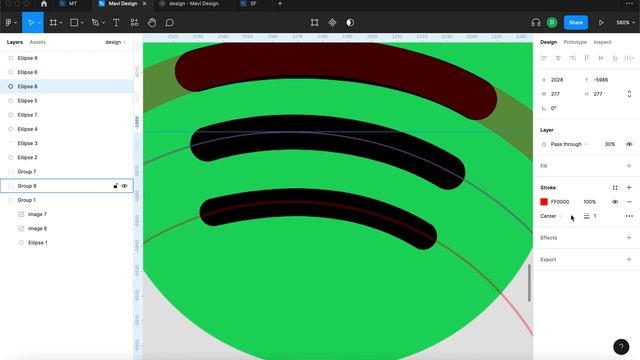Open the design page dropdown in Layers panel

coord(116,42)
